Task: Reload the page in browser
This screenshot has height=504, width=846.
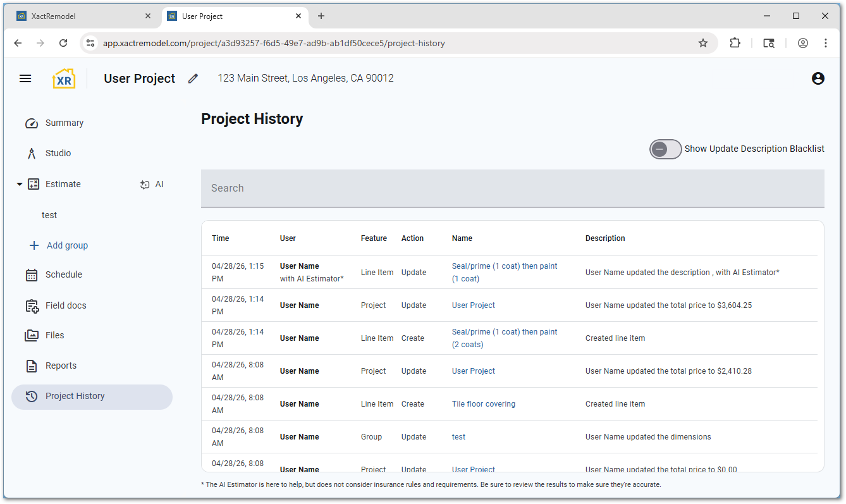Action: pos(63,43)
